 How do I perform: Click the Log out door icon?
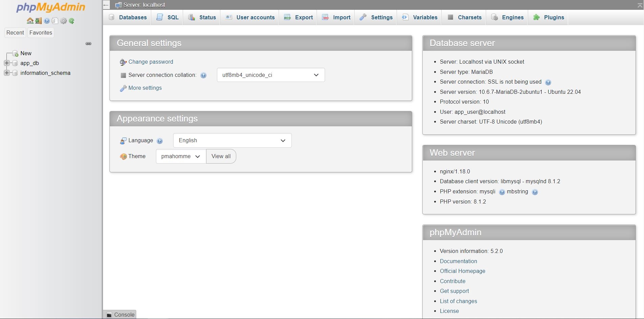[x=38, y=21]
